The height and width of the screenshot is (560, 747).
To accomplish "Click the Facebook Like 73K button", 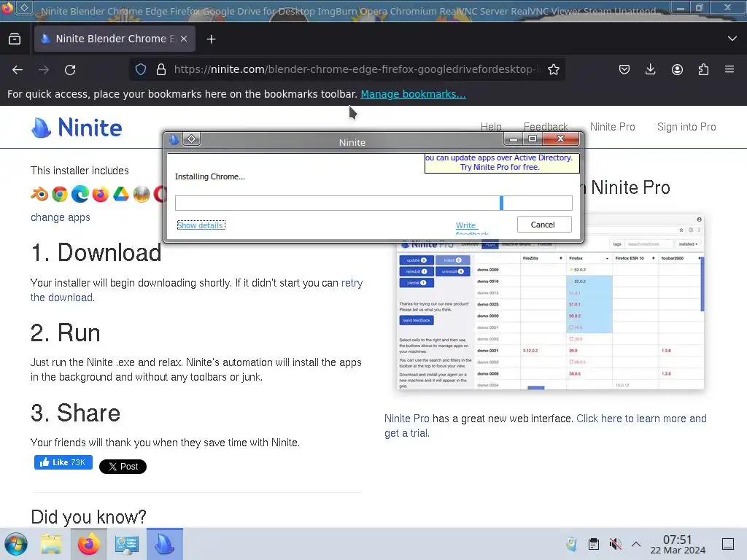I will click(63, 462).
